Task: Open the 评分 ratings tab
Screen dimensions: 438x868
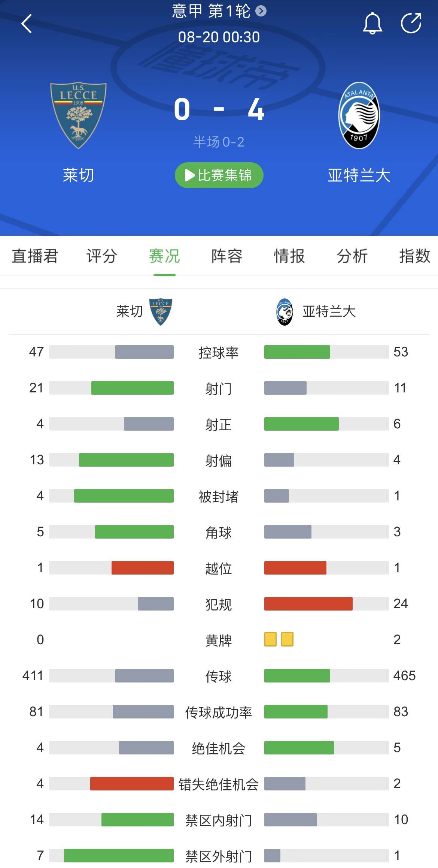Action: pyautogui.click(x=101, y=256)
